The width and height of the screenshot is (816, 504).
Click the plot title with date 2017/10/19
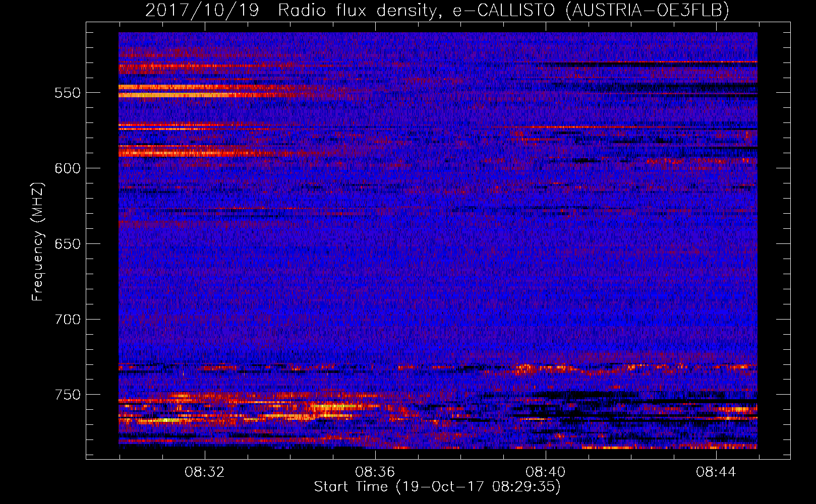[437, 10]
